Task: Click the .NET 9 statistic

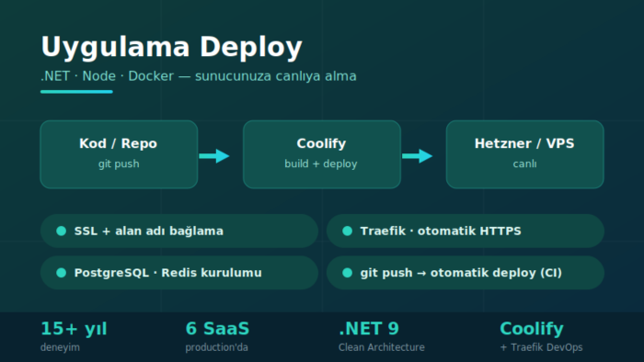Action: 369,328
